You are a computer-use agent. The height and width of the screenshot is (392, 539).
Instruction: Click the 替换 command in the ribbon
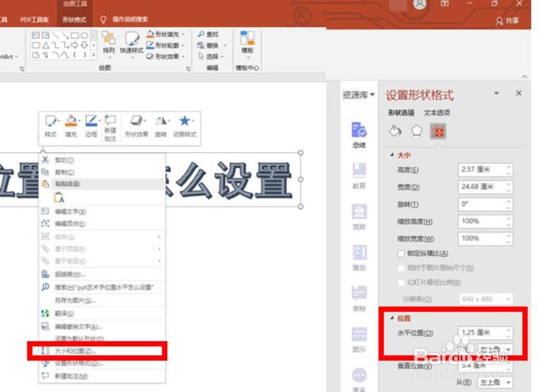(x=213, y=46)
